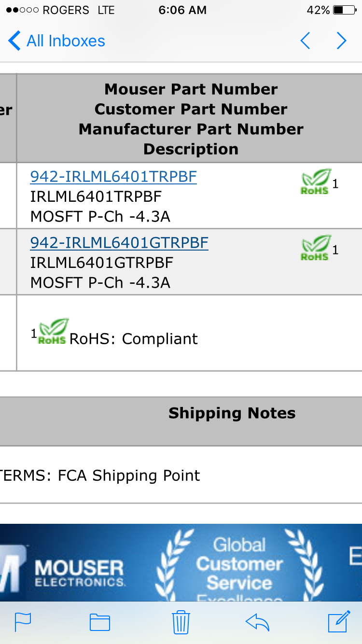This screenshot has height=644, width=362.
Task: Tap the 6:06 AM clock in the status bar
Action: 182,10
